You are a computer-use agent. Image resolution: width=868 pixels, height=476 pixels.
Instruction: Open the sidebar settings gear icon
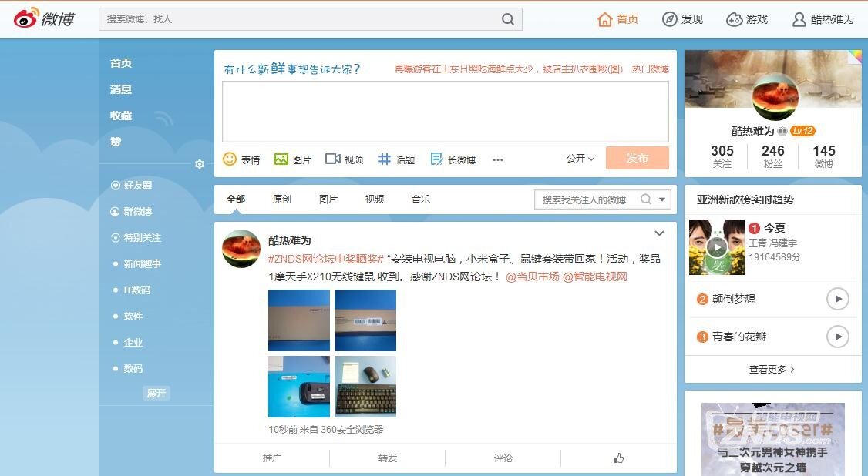tap(200, 164)
